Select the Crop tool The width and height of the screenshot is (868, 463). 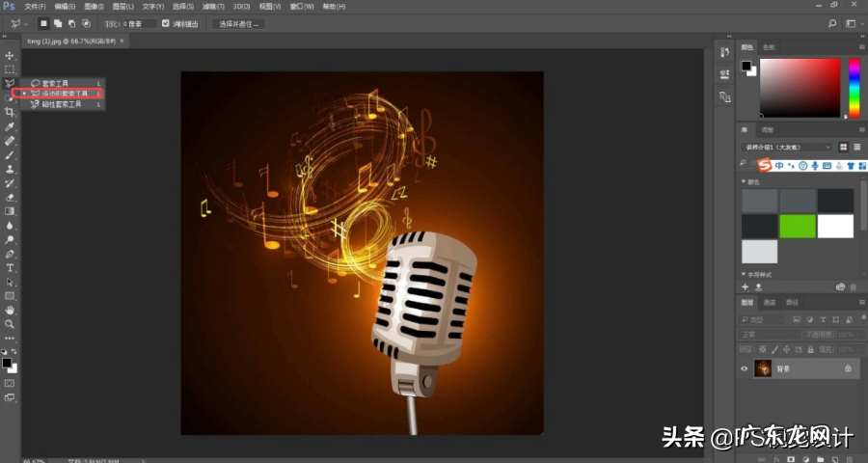(10, 112)
